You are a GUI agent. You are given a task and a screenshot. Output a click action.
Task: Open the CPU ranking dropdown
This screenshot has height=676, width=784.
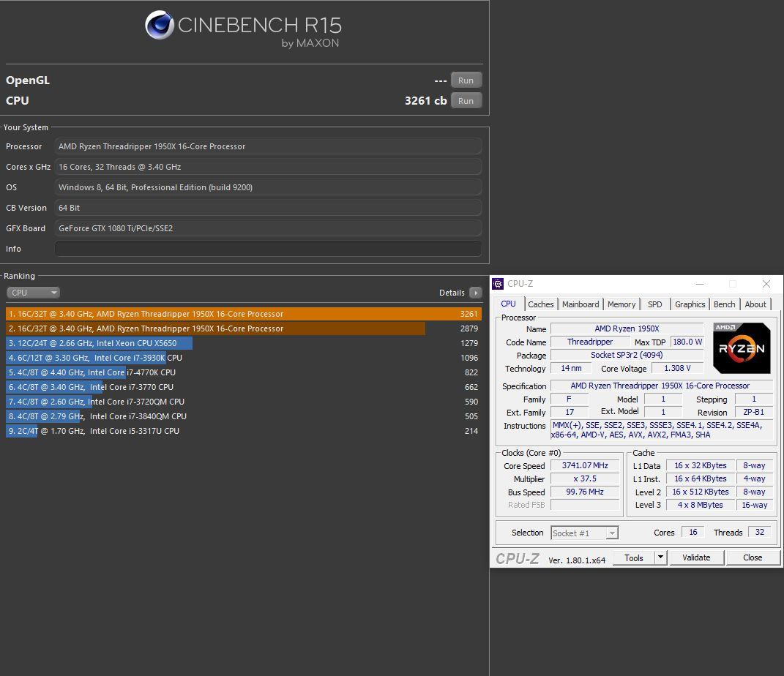click(x=33, y=293)
